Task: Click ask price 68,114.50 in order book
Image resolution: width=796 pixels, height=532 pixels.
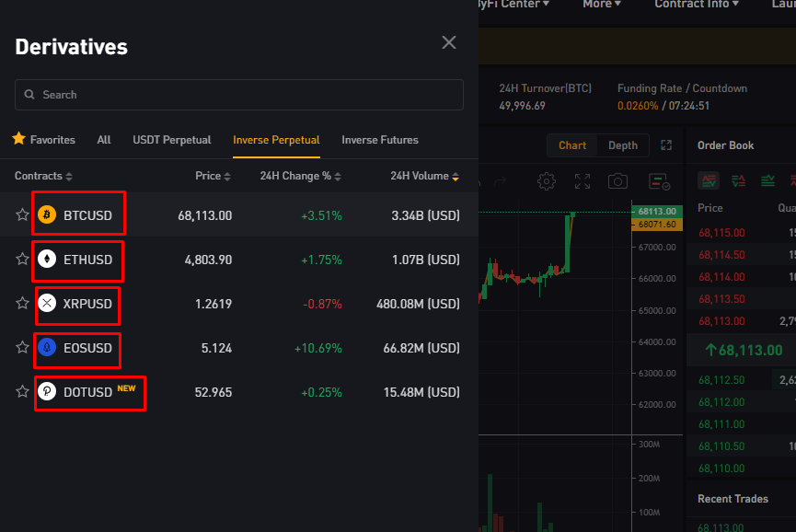Action: (721, 255)
